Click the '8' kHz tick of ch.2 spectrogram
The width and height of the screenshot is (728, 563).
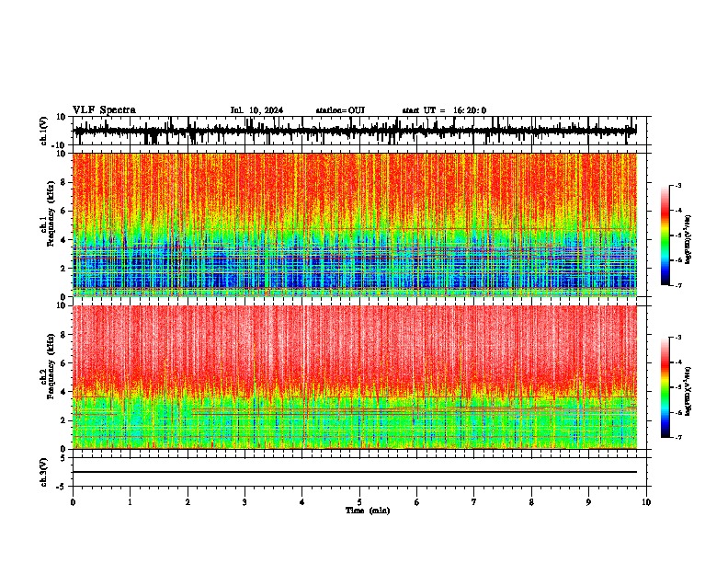(63, 334)
